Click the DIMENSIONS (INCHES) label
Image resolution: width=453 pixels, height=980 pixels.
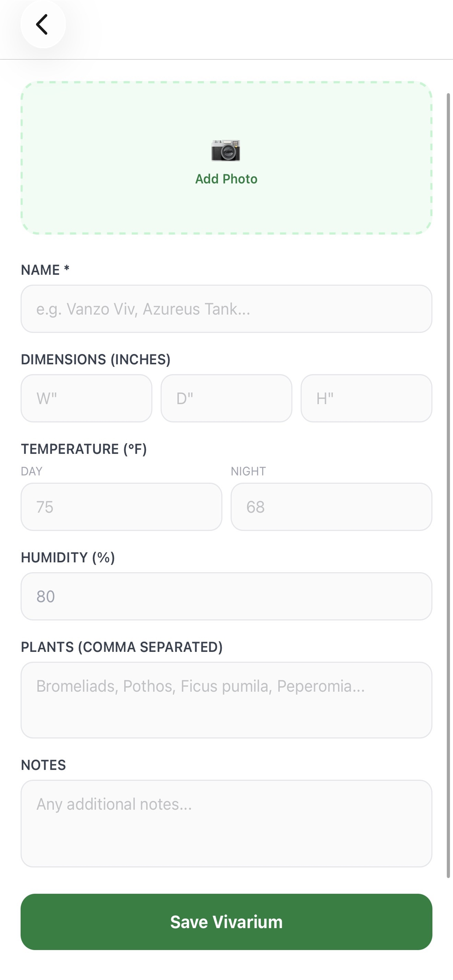pos(96,359)
